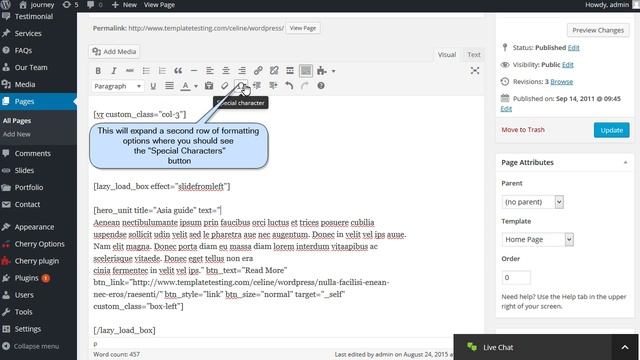The image size is (640, 360).
Task: Open the text color picker arrow
Action: click(196, 86)
